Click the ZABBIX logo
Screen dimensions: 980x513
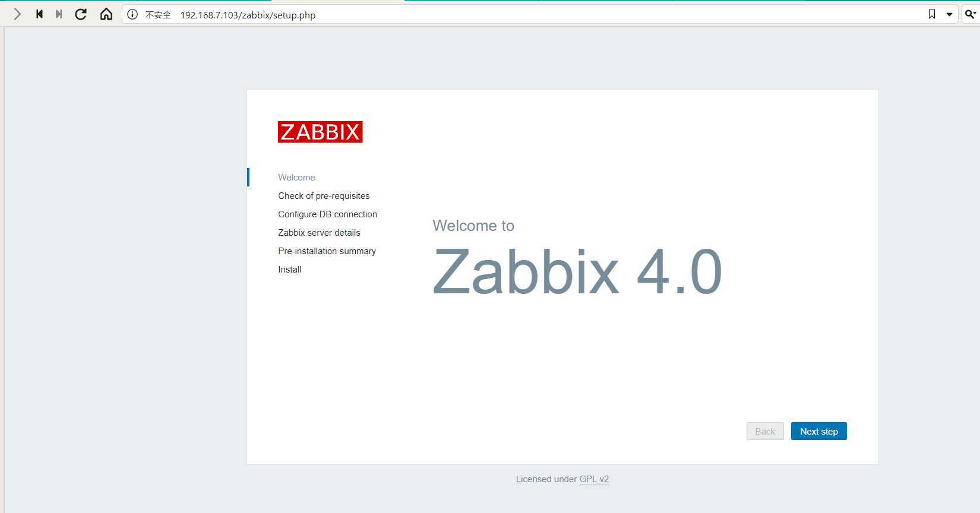click(320, 132)
